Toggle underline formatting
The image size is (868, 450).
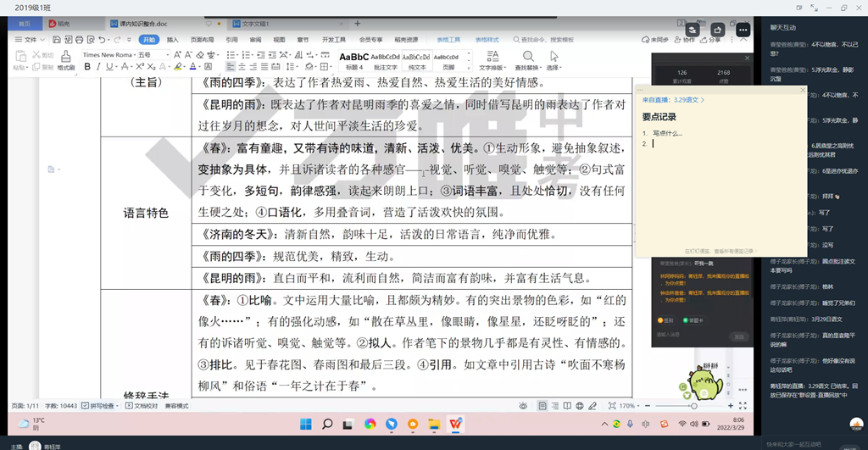tap(111, 67)
